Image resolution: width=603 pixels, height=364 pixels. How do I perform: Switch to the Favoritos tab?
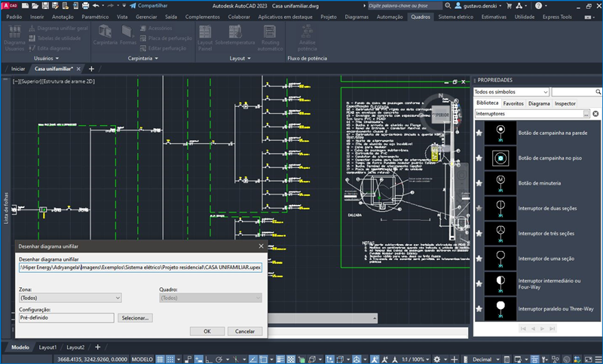513,102
